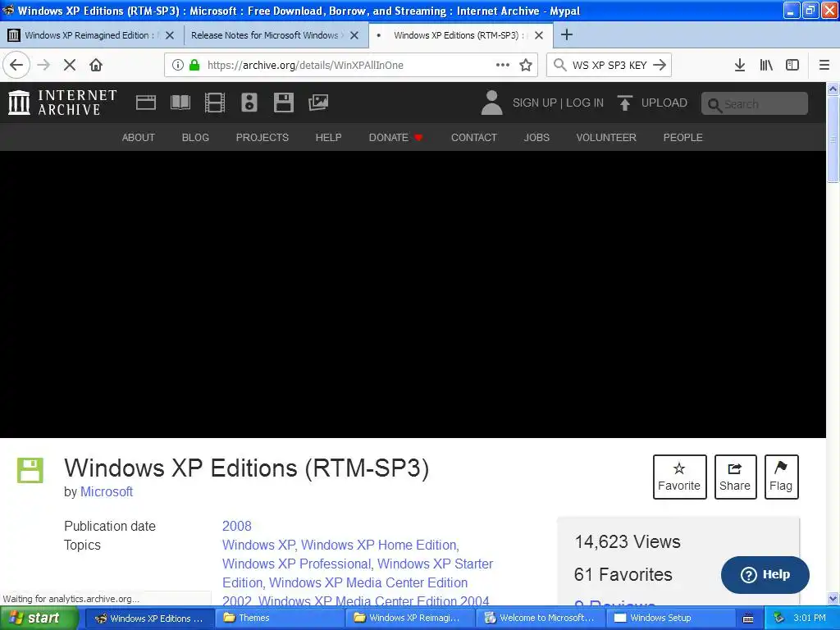Open the Microsoft author link
Screen dimensions: 840x630
107,491
